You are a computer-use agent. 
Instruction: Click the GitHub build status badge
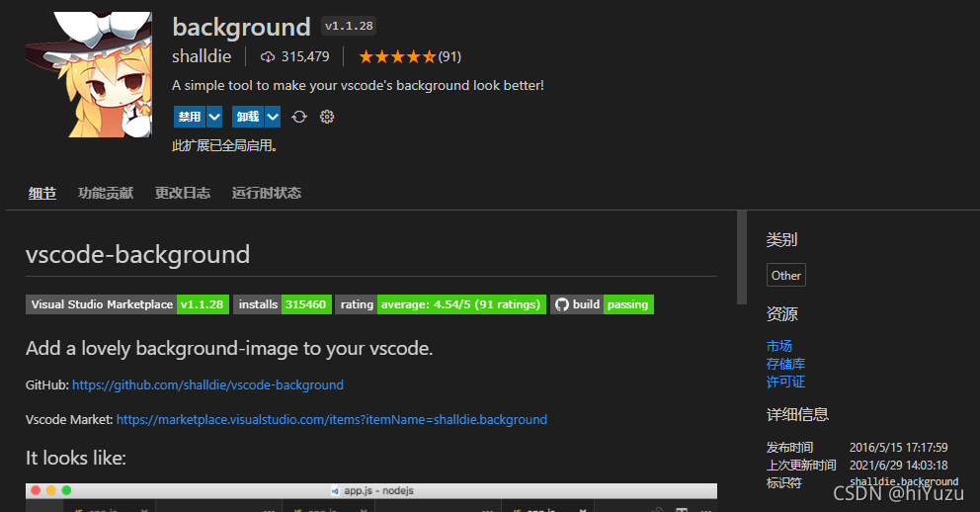(602, 304)
